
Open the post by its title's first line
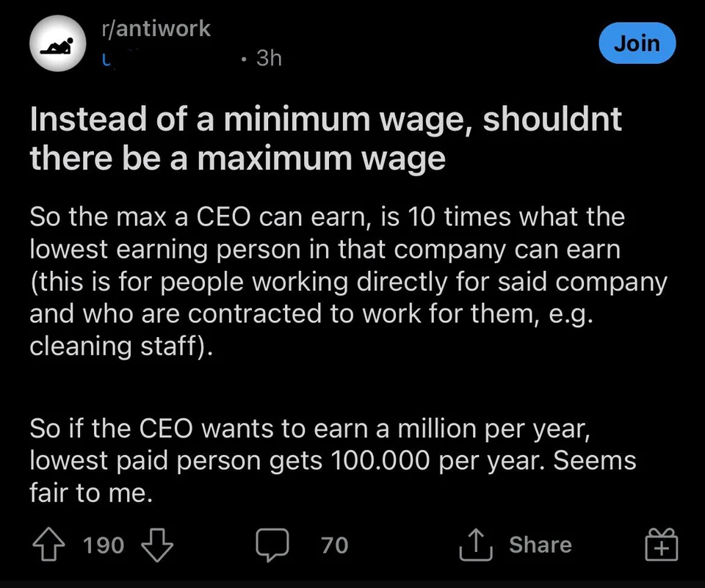(325, 120)
